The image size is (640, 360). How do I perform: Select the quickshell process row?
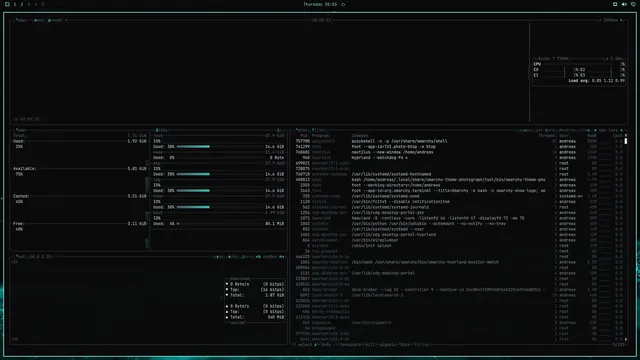pos(459,141)
